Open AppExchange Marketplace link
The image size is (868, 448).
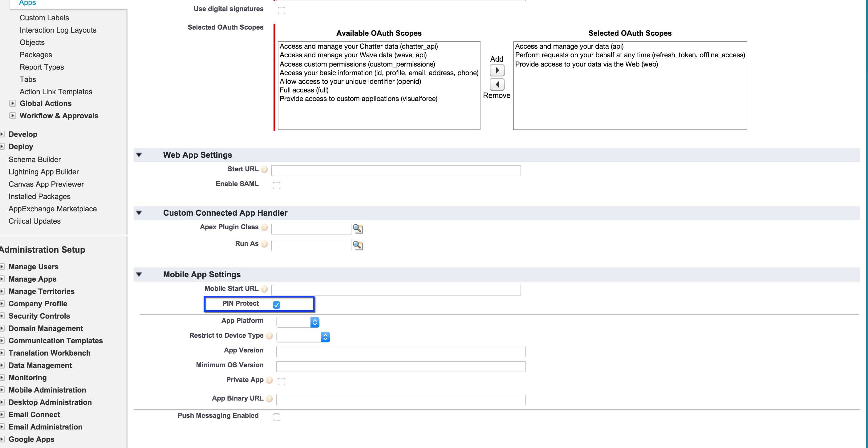pos(53,209)
